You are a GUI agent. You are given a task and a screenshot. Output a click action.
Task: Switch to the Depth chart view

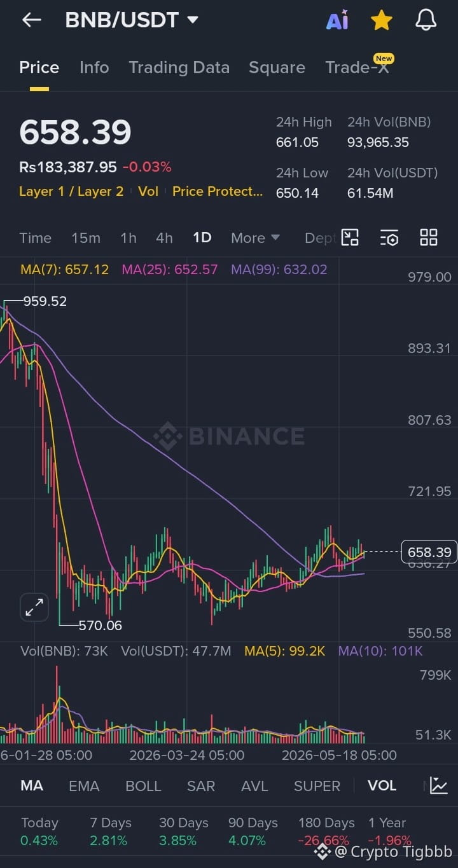coord(320,238)
